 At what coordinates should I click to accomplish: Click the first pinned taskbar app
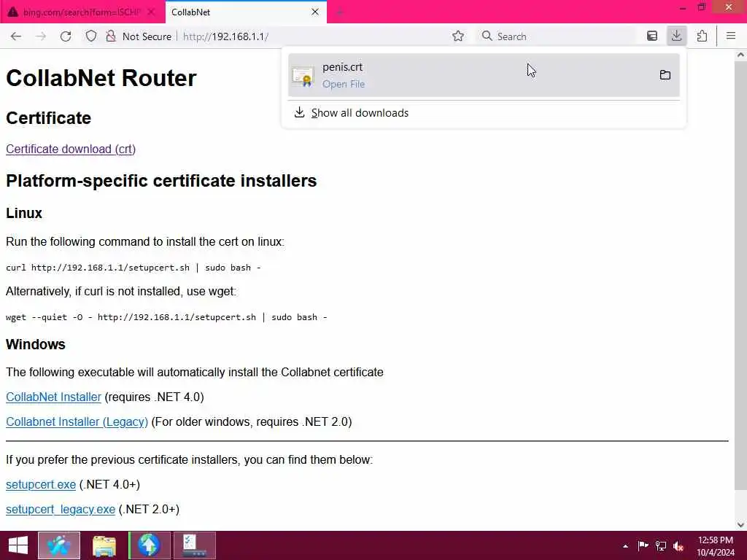[59, 545]
